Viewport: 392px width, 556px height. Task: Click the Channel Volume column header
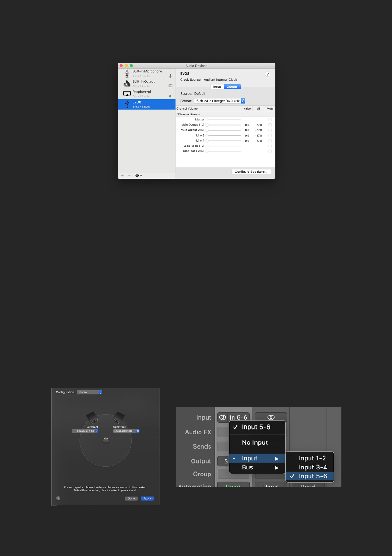209,109
